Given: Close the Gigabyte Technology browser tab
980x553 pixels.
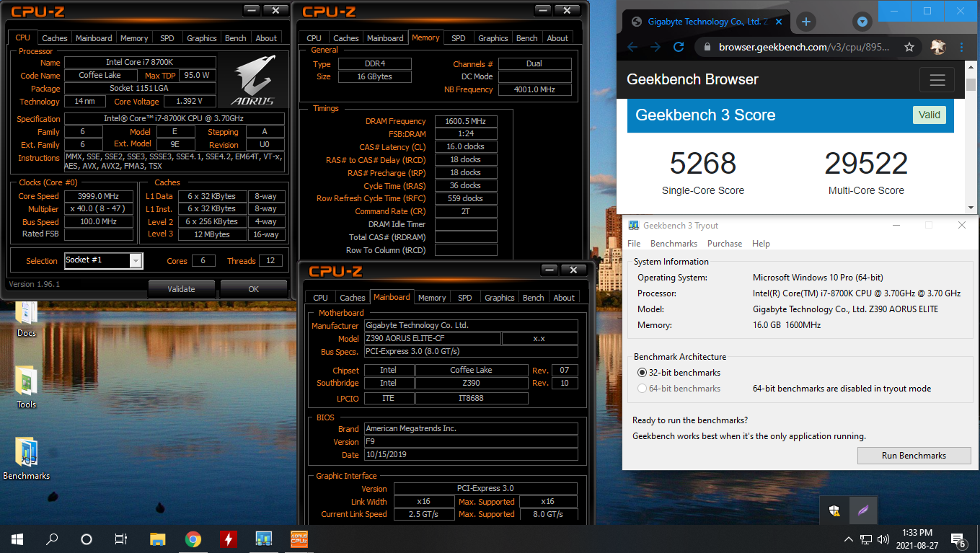Looking at the screenshot, I should tap(780, 22).
